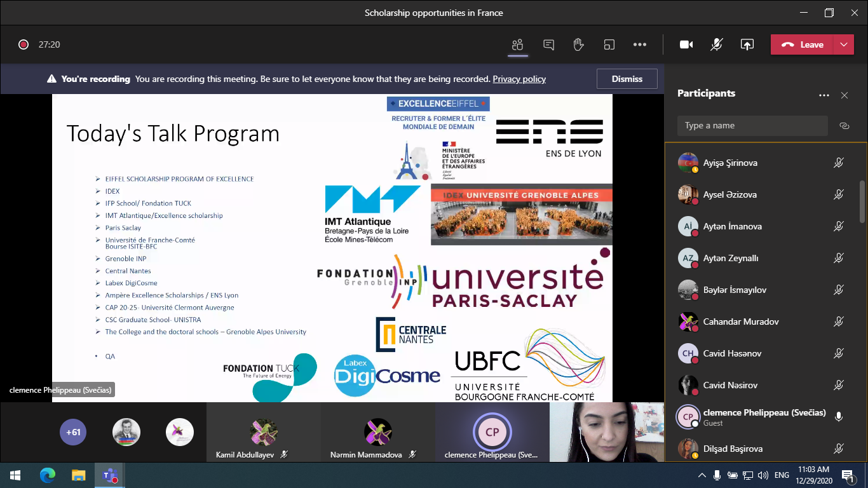
Task: Show participants panel icon in toolbar
Action: coord(518,44)
